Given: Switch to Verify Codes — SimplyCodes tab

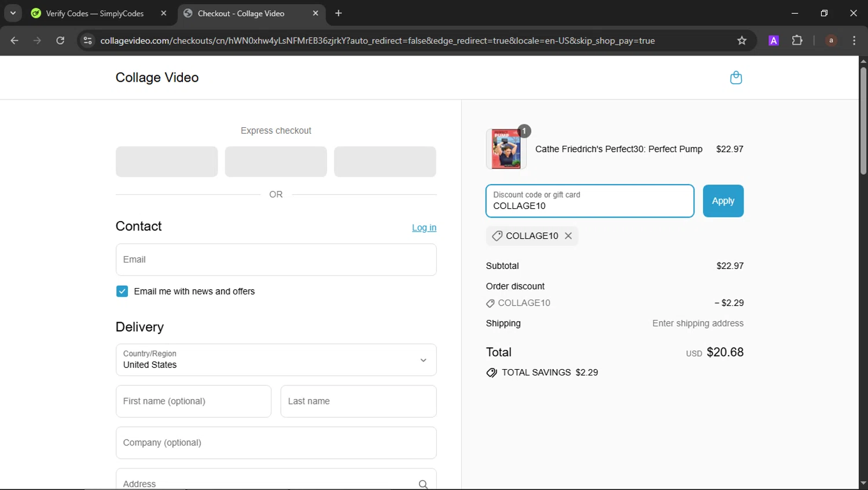Looking at the screenshot, I should (95, 13).
